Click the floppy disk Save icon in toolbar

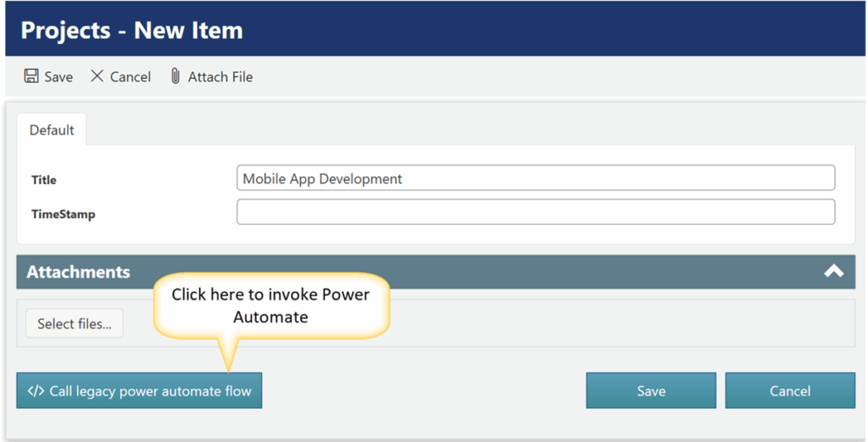pyautogui.click(x=31, y=76)
